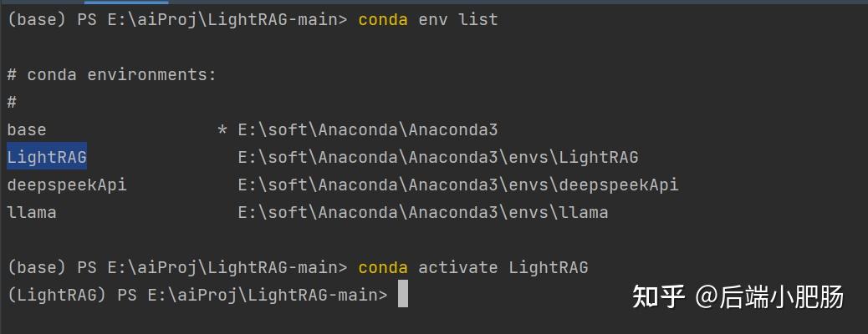Click the asterisk marking the active environment
This screenshot has width=868, height=334.
[x=222, y=130]
